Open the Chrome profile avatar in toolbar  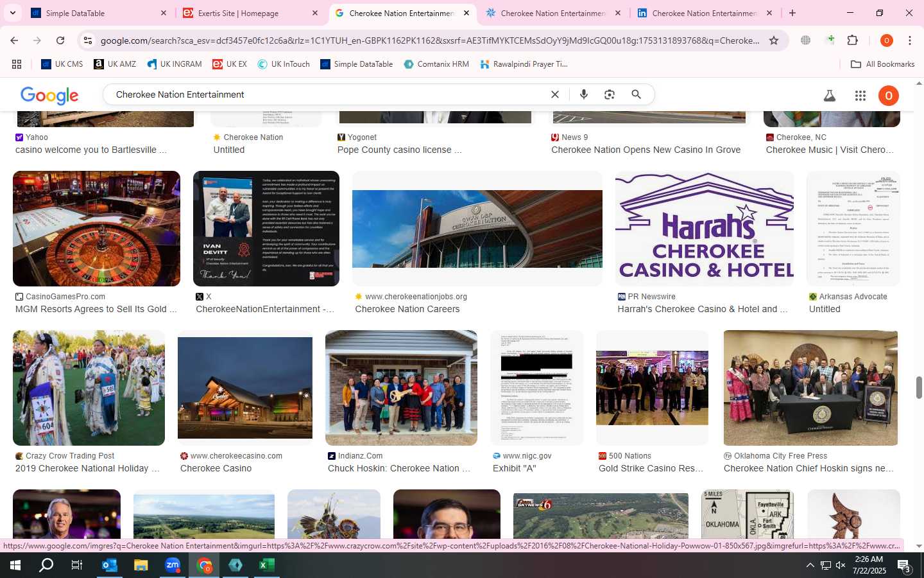point(887,40)
